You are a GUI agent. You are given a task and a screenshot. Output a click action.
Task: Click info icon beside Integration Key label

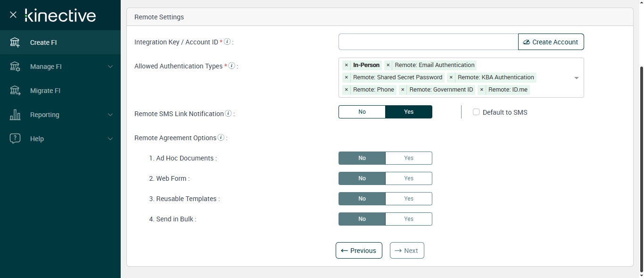tap(227, 42)
